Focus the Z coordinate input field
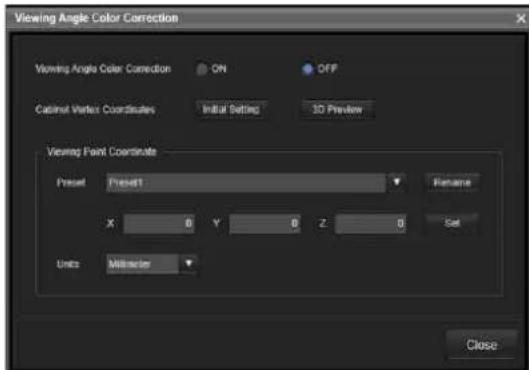Image resolution: width=529 pixels, height=370 pixels. pyautogui.click(x=371, y=223)
